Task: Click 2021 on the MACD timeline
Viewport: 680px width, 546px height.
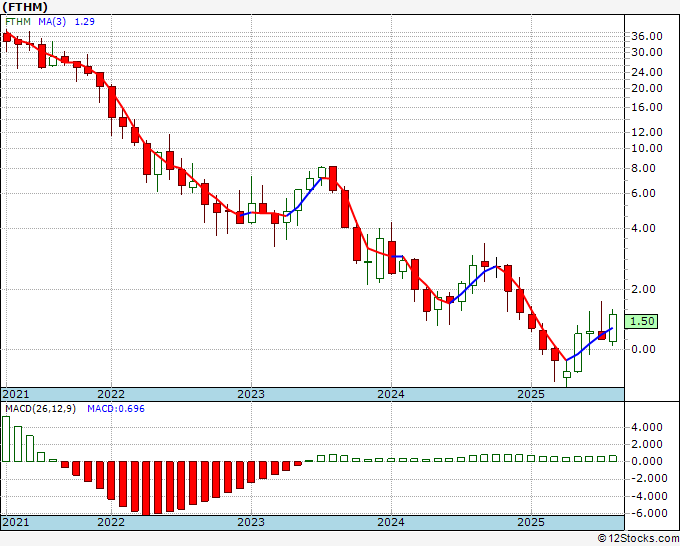Action: click(16, 522)
